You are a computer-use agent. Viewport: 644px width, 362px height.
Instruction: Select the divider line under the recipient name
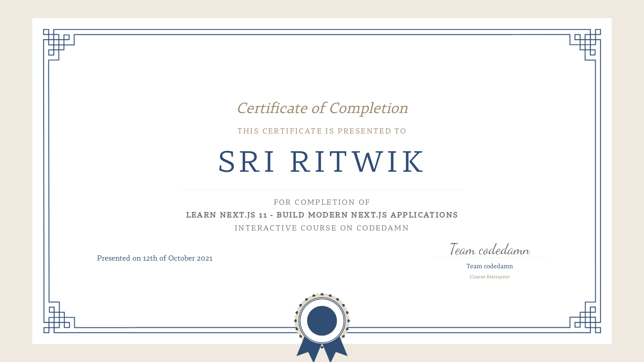coord(322,189)
